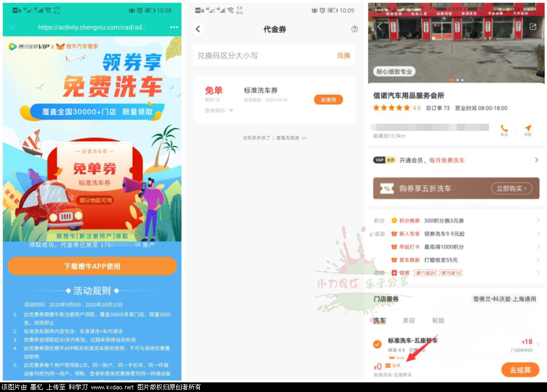This screenshot has width=547, height=392.
Task: Tap the 早起打卡 gift icon
Action: (x=394, y=247)
